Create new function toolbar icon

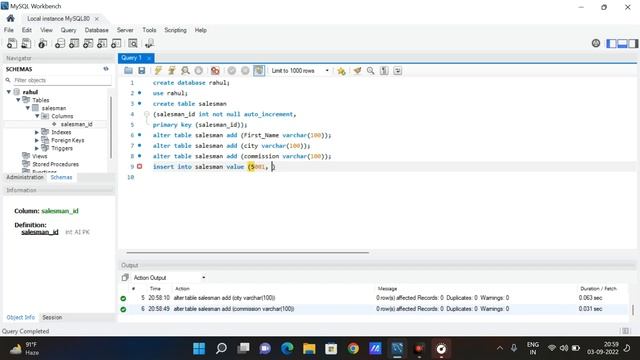point(116,43)
